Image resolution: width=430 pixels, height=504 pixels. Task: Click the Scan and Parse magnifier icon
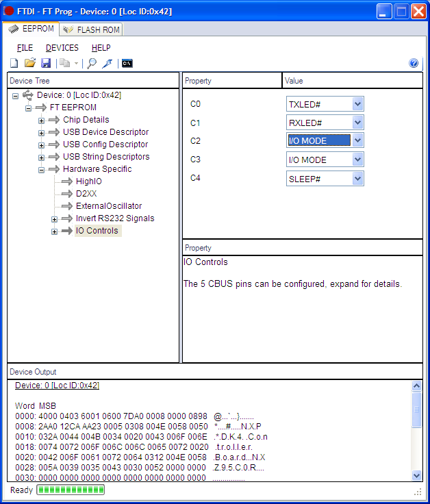click(x=92, y=63)
